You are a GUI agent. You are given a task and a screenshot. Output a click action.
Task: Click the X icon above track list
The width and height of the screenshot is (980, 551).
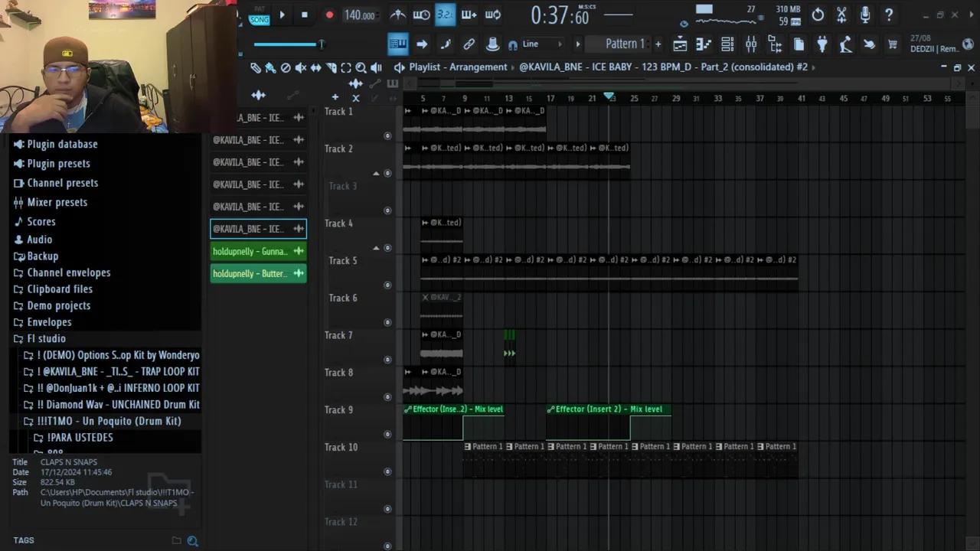[355, 98]
